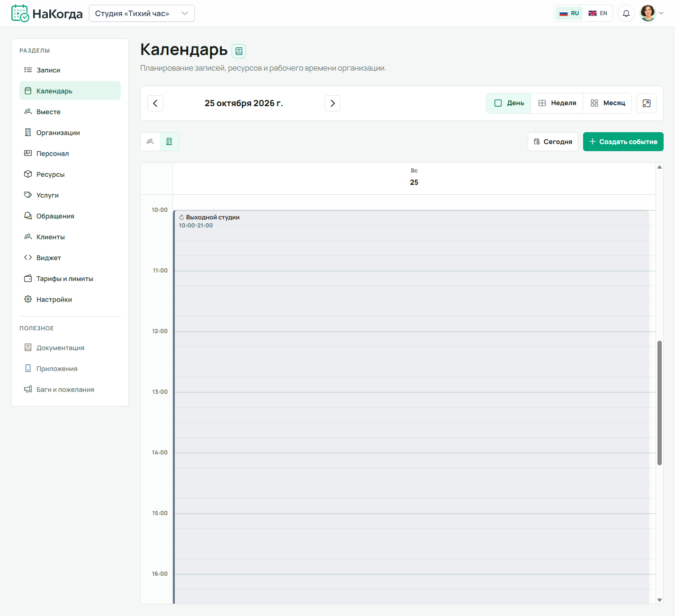The height and width of the screenshot is (616, 675).
Task: Open Виджет section
Action: (x=70, y=258)
